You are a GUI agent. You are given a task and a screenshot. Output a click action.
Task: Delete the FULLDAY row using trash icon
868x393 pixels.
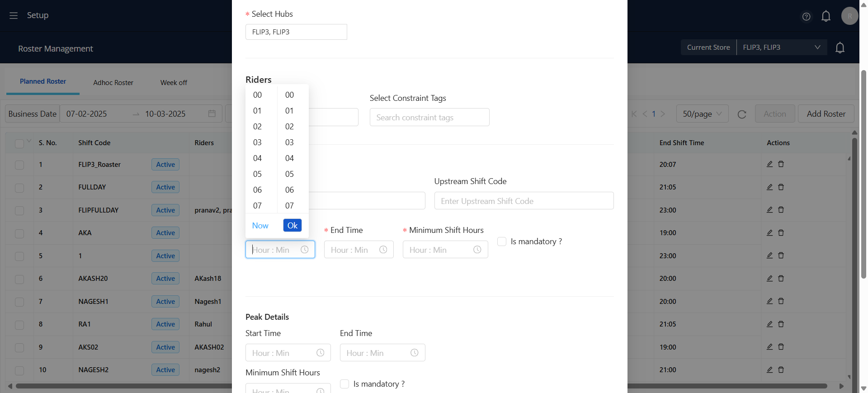point(781,187)
